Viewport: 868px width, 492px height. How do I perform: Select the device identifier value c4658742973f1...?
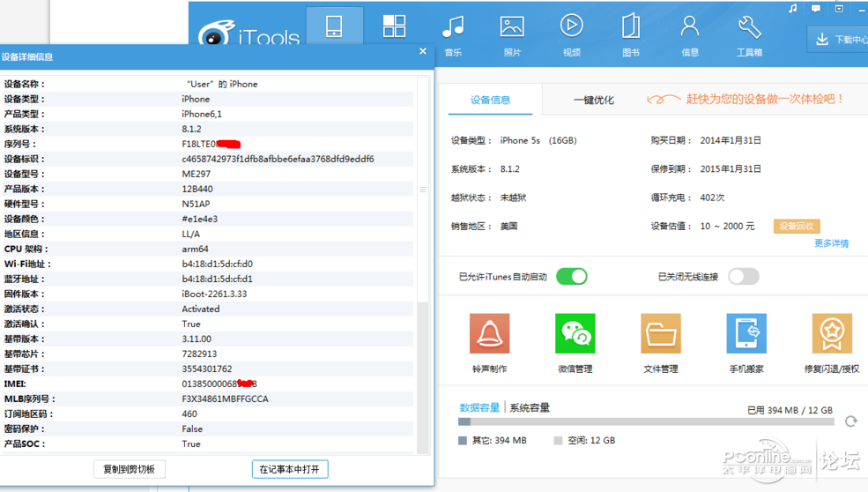pyautogui.click(x=278, y=159)
